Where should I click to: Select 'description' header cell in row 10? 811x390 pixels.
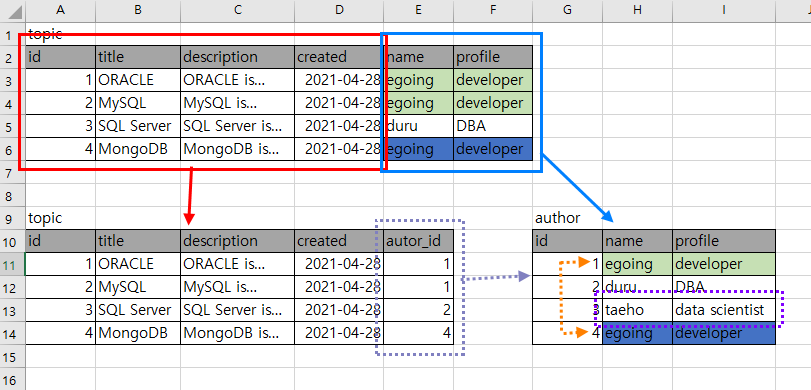[238, 242]
